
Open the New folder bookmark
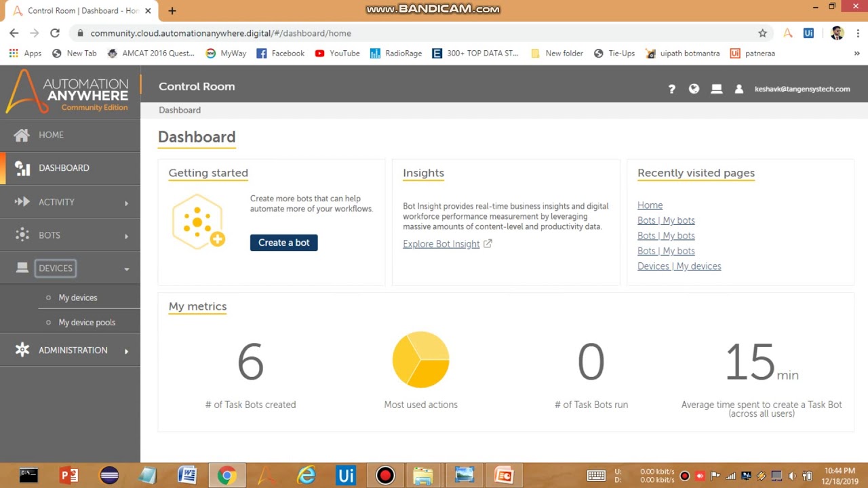[x=557, y=53]
